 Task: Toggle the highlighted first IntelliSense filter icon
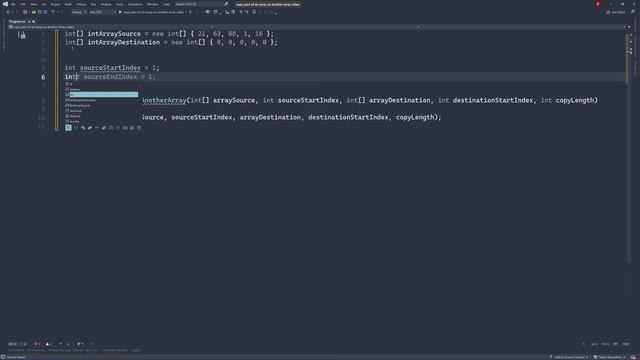[x=68, y=128]
